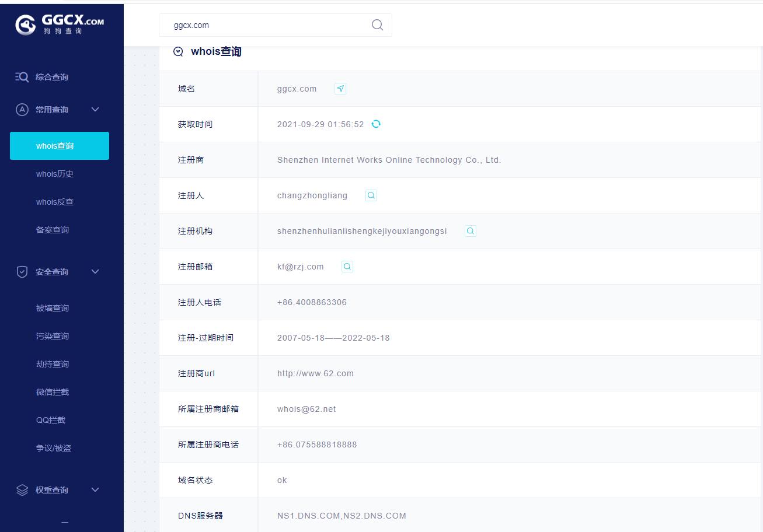Click the GGCX.com logo in the sidebar
Image resolution: width=763 pixels, height=532 pixels.
click(x=60, y=24)
